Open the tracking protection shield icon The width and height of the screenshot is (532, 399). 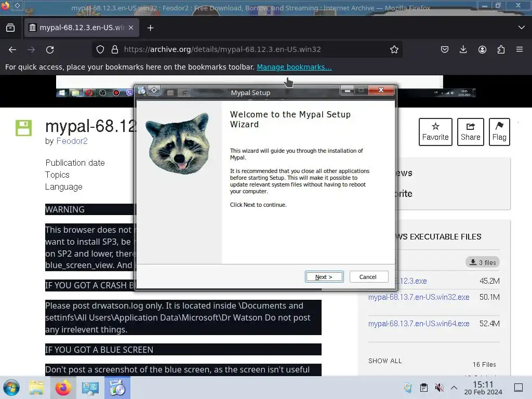click(100, 49)
